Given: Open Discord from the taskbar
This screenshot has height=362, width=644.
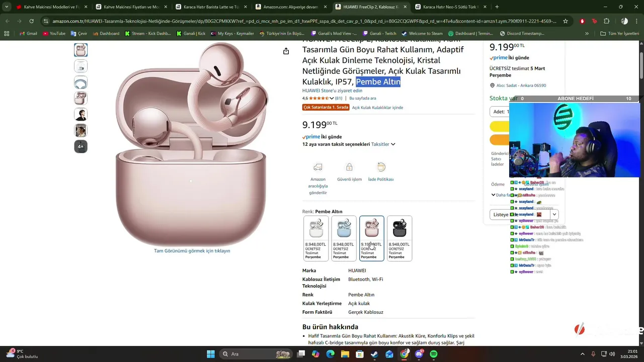Looking at the screenshot, I should [419, 354].
